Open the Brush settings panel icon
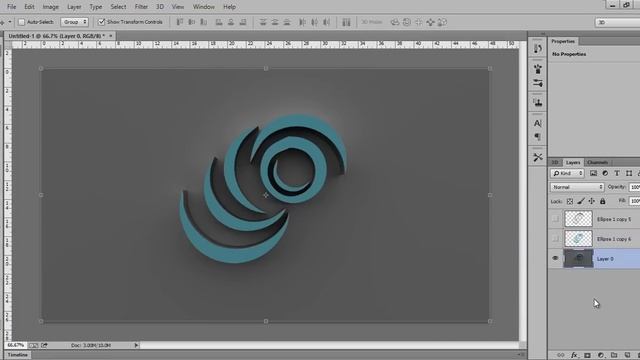 click(538, 83)
